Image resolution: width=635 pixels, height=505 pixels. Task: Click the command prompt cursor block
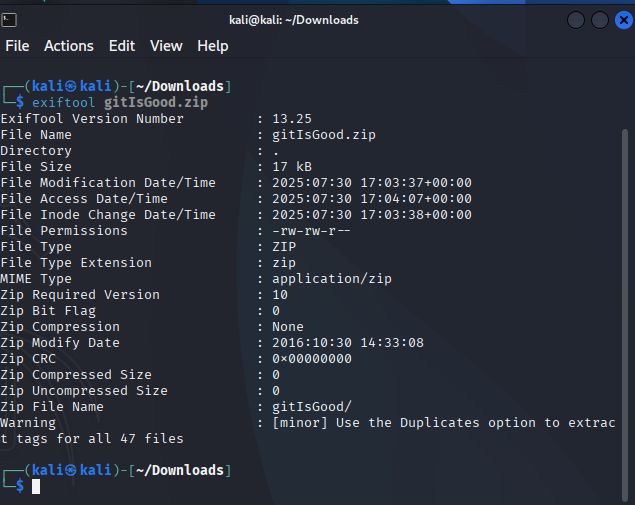pyautogui.click(x=36, y=486)
